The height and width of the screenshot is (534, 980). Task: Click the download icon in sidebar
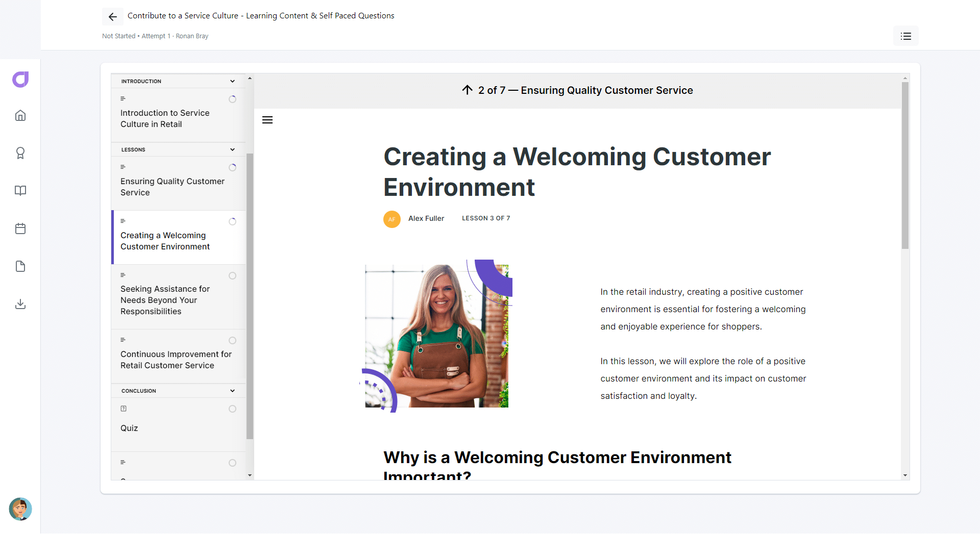coord(20,304)
